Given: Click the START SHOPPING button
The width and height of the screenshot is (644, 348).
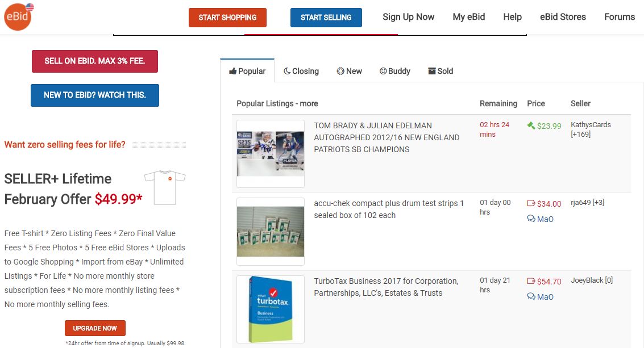Looking at the screenshot, I should (227, 18).
